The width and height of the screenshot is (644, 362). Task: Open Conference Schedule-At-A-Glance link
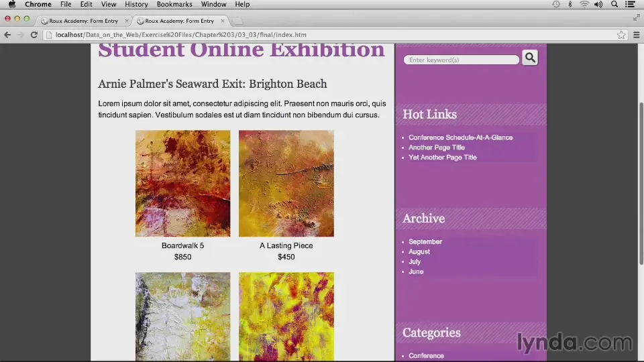tap(460, 137)
